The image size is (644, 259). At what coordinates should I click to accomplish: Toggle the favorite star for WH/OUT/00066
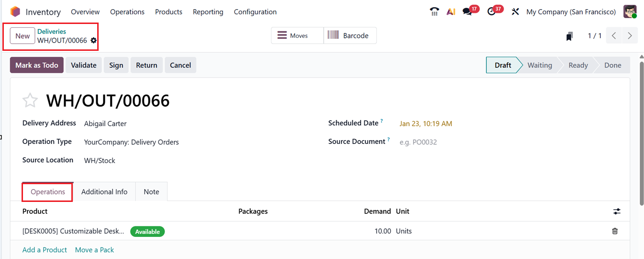click(30, 101)
